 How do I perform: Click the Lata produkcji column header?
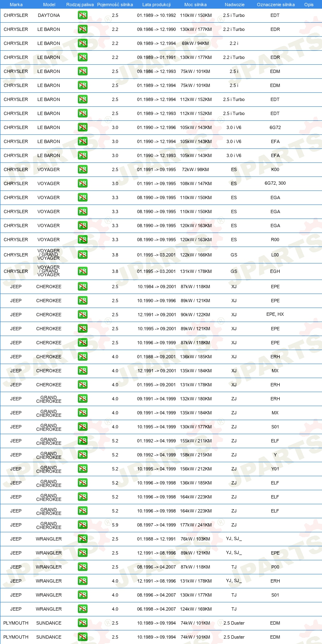click(156, 5)
